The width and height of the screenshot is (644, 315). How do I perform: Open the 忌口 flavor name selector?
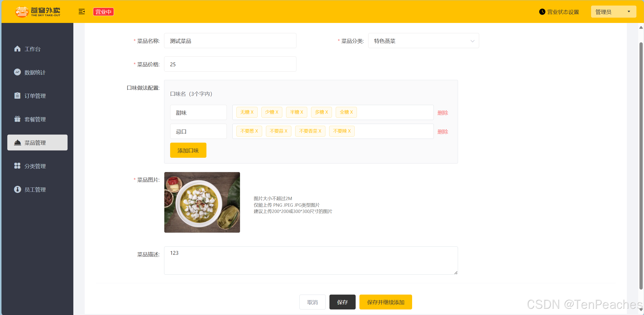pos(198,131)
